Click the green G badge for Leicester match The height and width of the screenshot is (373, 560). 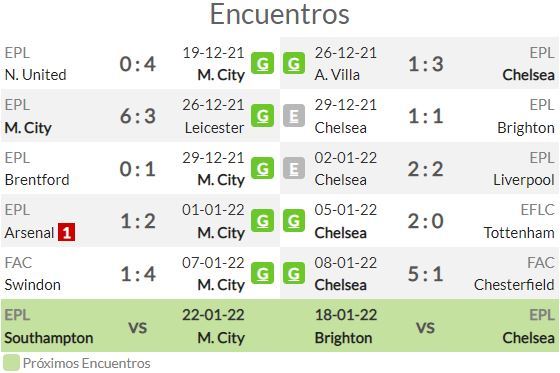(262, 116)
